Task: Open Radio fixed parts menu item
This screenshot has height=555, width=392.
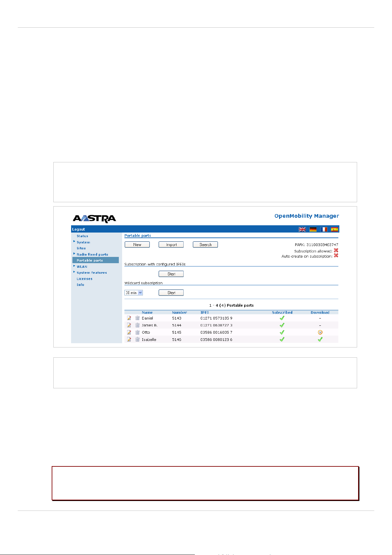Action: [92, 254]
